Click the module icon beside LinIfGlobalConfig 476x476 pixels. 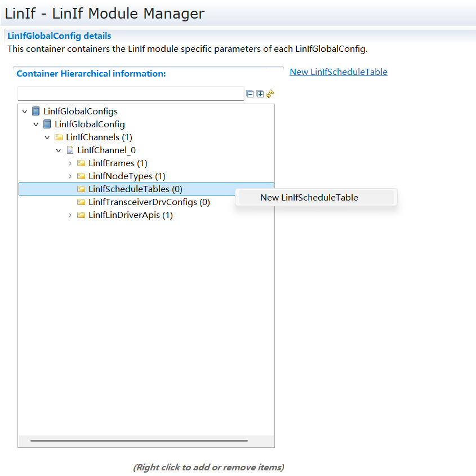[x=47, y=124]
